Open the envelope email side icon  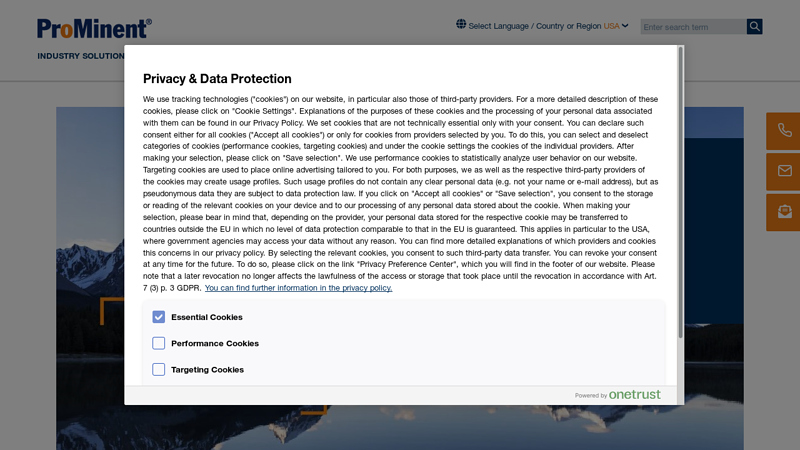tap(784, 171)
